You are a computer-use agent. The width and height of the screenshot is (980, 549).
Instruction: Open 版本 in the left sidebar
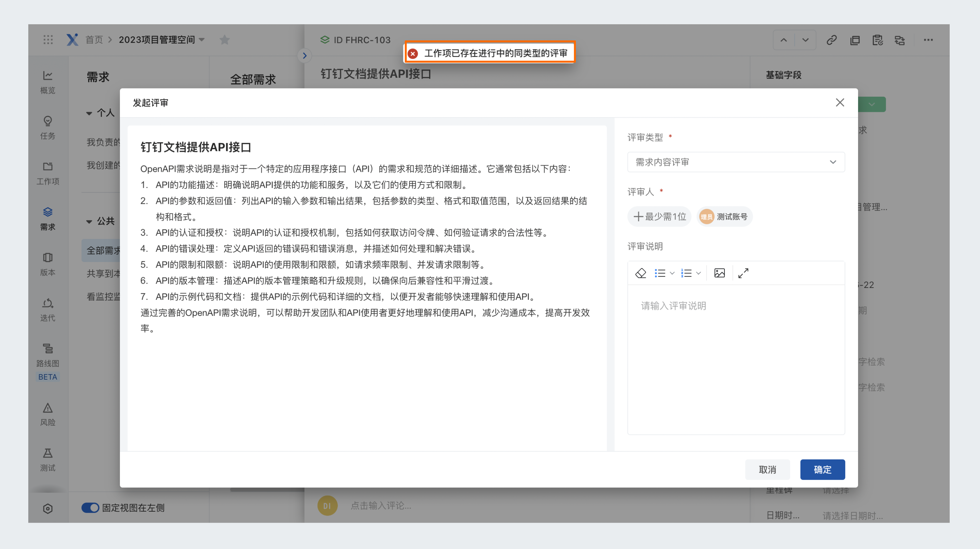point(47,264)
